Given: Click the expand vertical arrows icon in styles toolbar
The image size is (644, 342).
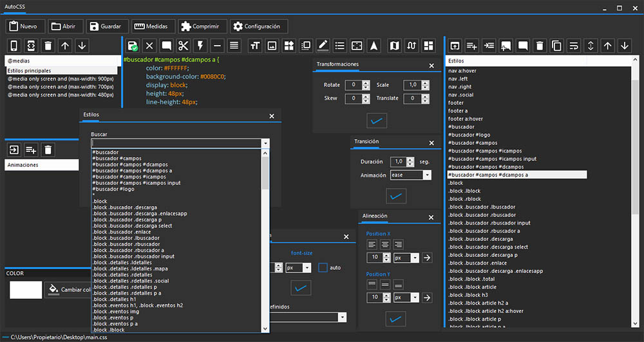Looking at the screenshot, I should pos(591,46).
